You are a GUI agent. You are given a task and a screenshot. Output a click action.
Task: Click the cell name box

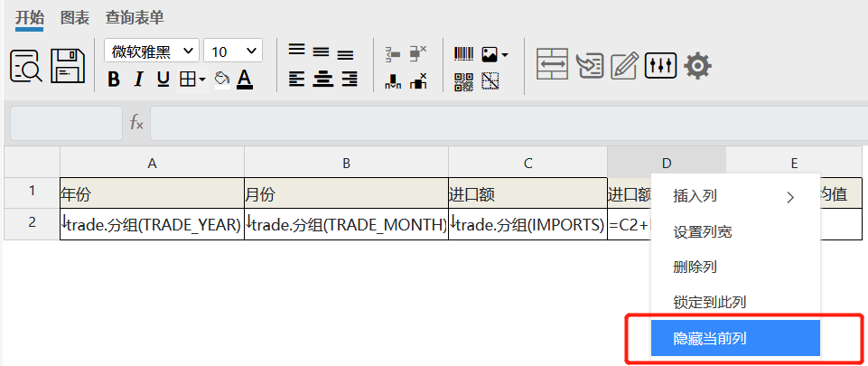pos(67,123)
